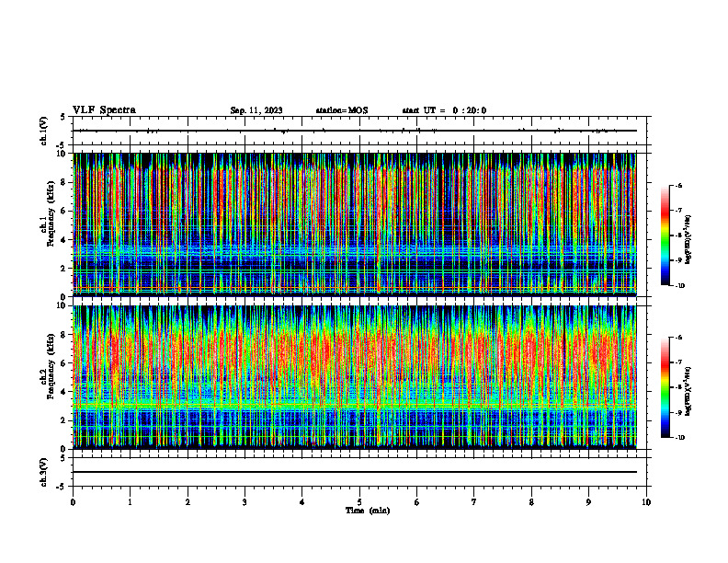Click tick label "6" on Time axis
This screenshot has height=563, width=728.
pyautogui.click(x=417, y=502)
